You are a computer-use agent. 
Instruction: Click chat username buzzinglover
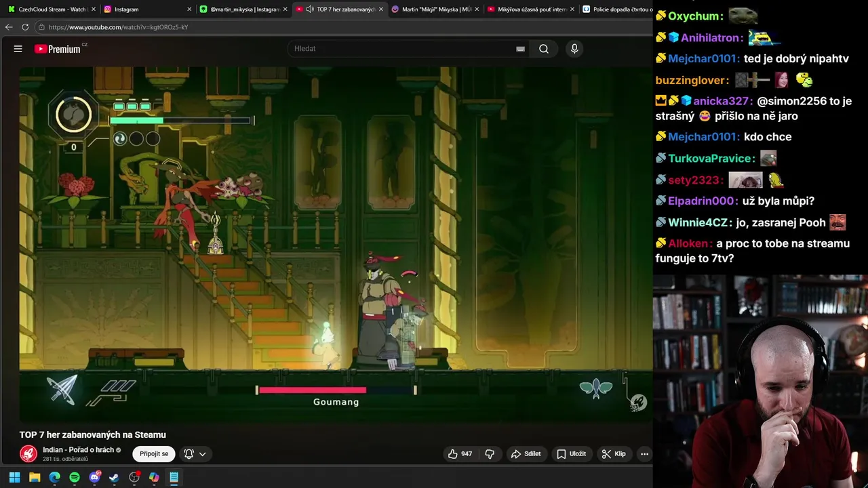pyautogui.click(x=692, y=81)
